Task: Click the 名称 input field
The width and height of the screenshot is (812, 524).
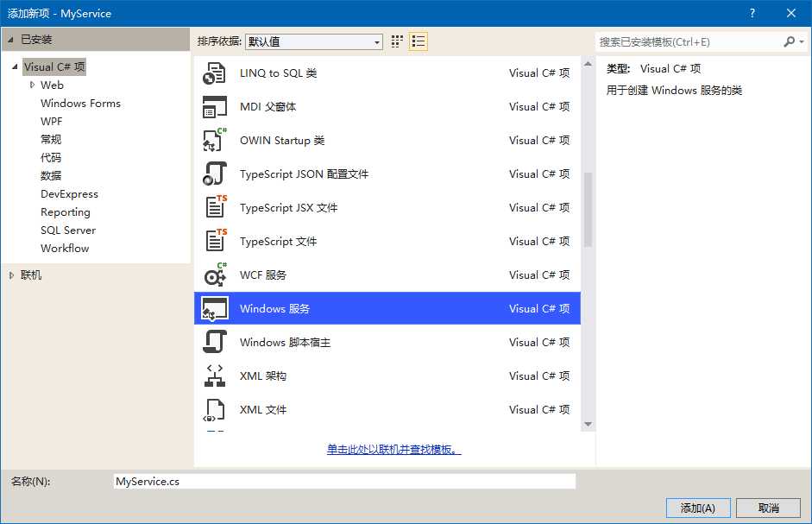Action: coord(344,482)
